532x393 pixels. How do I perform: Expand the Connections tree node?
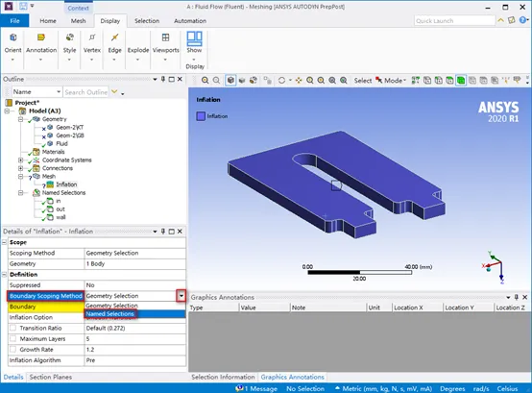[x=21, y=168]
